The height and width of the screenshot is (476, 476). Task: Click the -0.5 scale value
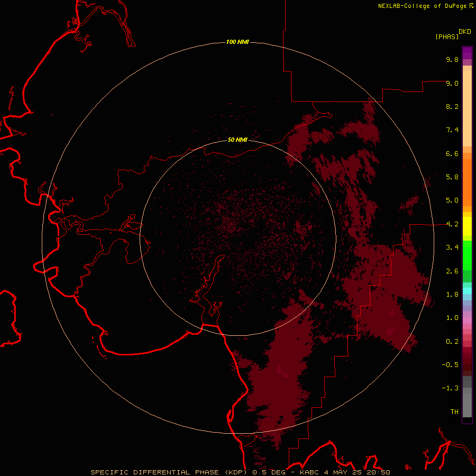coord(450,365)
